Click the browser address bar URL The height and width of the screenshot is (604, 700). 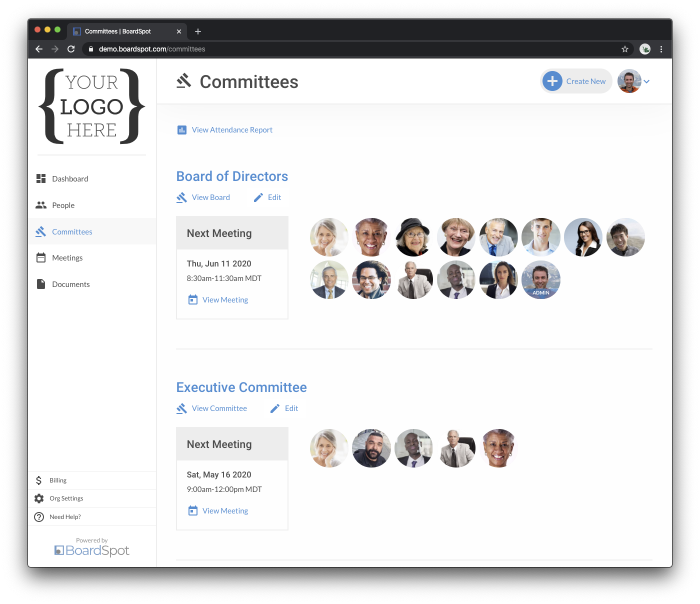coord(152,49)
